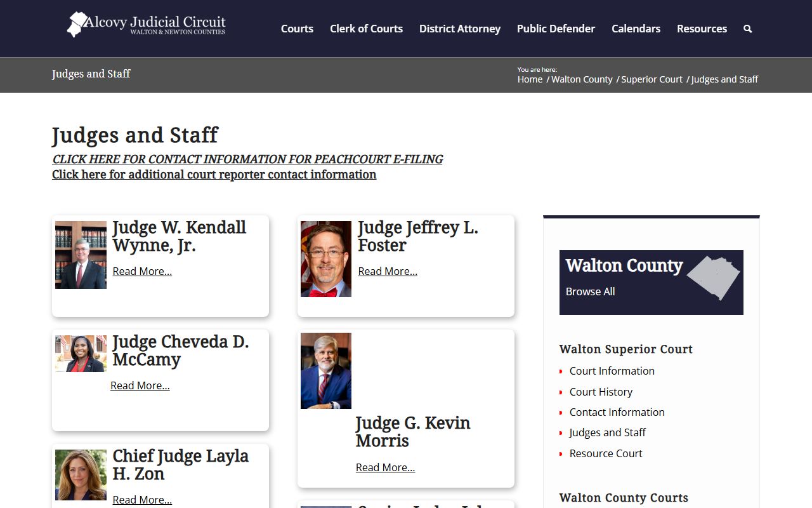
Task: Click the Judge G. Kevin Morris heading
Action: (x=413, y=432)
